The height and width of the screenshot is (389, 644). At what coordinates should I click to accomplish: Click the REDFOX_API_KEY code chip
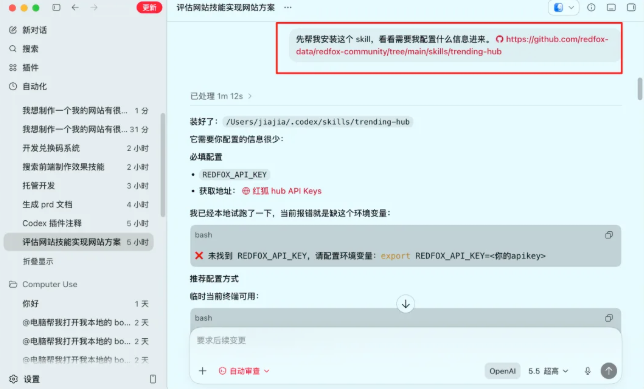[x=235, y=175]
